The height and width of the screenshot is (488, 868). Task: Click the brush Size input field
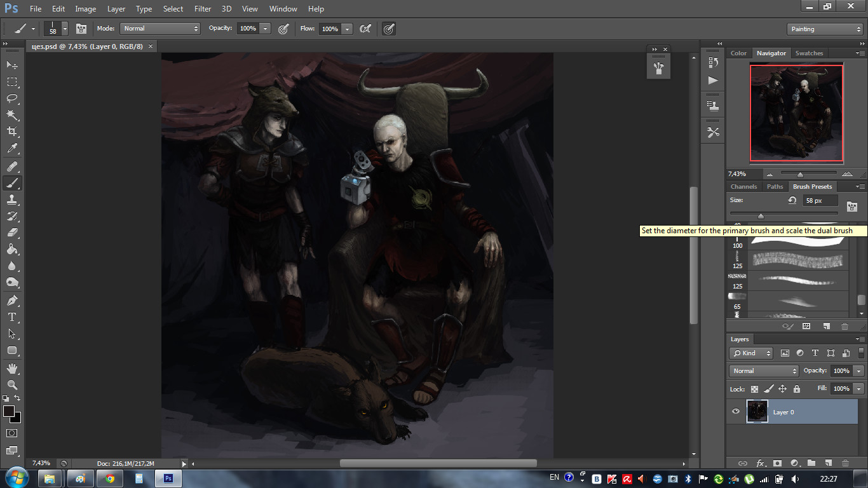coord(820,200)
